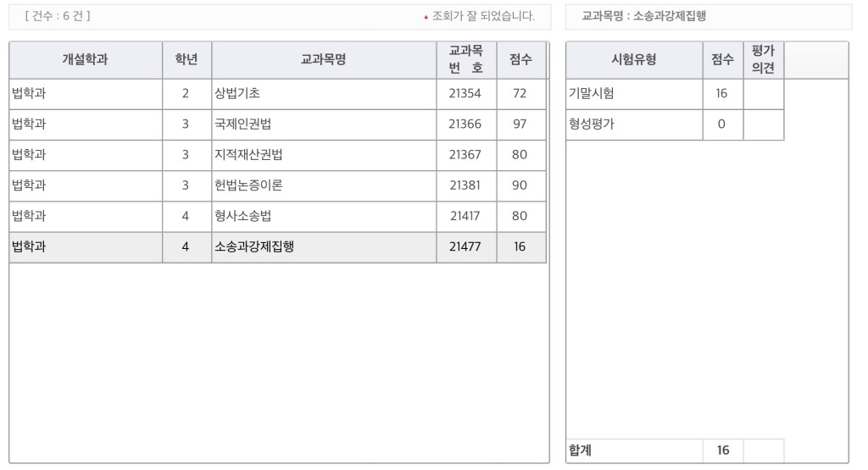868x470 pixels.
Task: Sort courses by 교과목명 header
Action: point(324,60)
